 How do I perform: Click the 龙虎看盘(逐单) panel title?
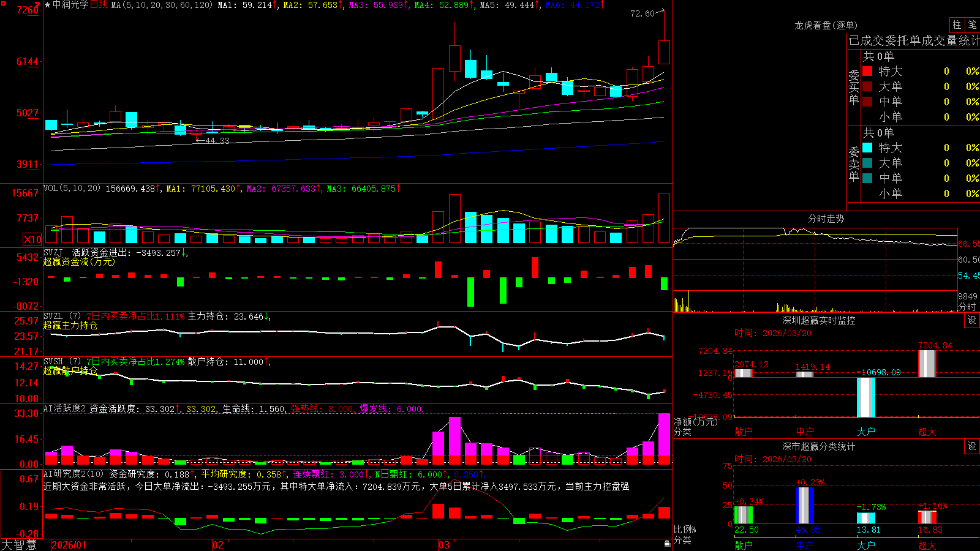[x=826, y=25]
